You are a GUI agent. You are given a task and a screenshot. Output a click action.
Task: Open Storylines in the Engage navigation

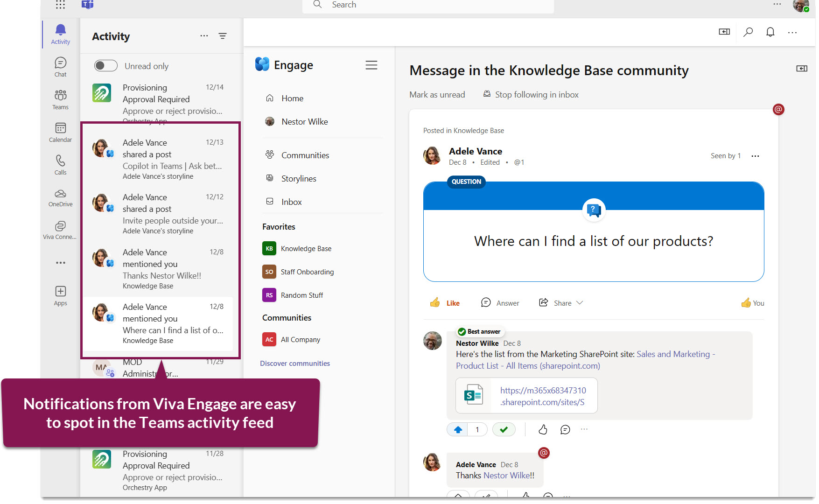pyautogui.click(x=299, y=178)
